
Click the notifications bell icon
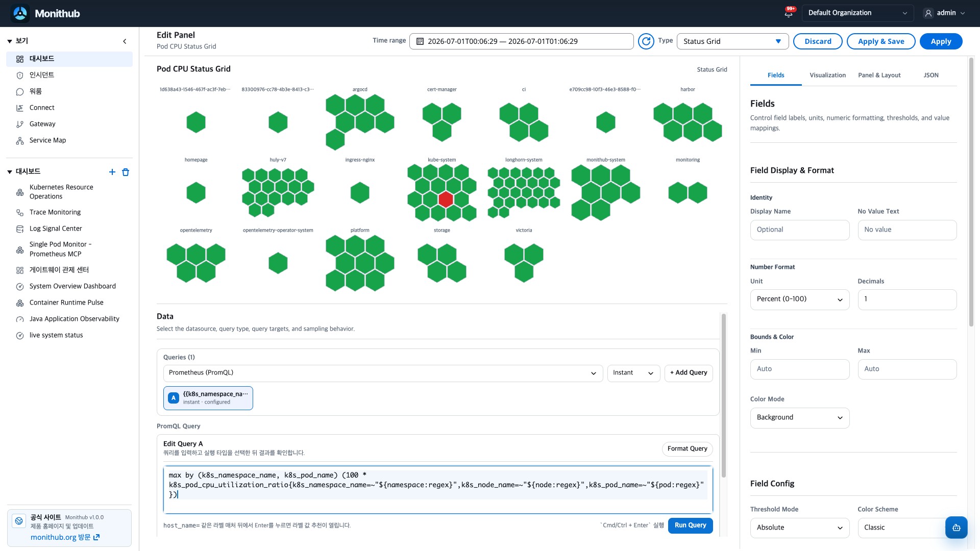789,13
